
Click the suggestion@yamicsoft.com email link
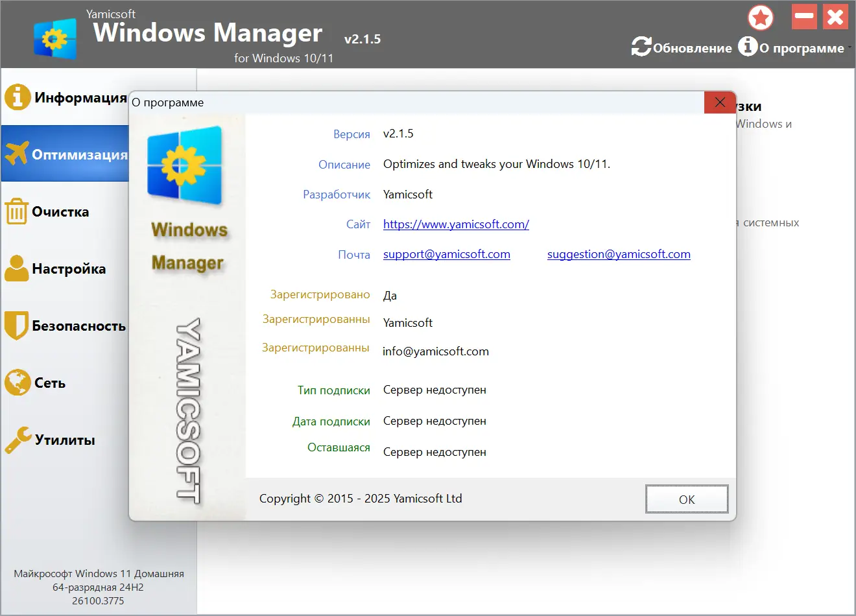(x=619, y=254)
